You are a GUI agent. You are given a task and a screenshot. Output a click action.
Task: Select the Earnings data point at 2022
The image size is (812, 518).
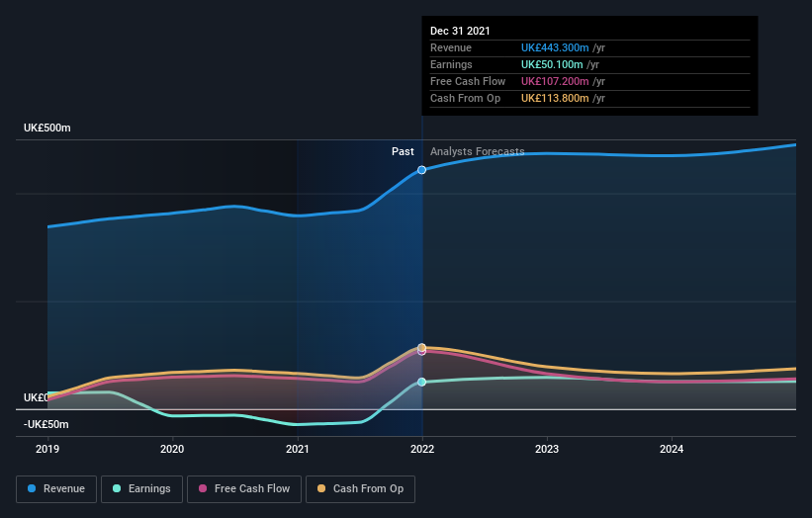[x=422, y=382]
